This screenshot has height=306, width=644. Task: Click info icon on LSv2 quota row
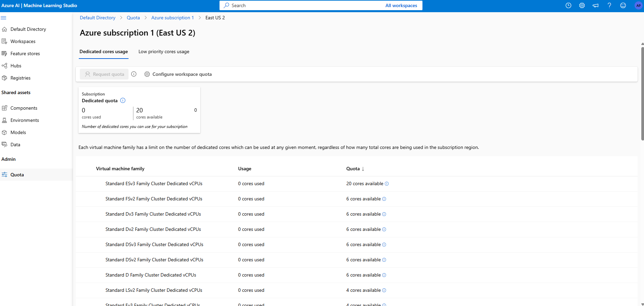pos(384,290)
